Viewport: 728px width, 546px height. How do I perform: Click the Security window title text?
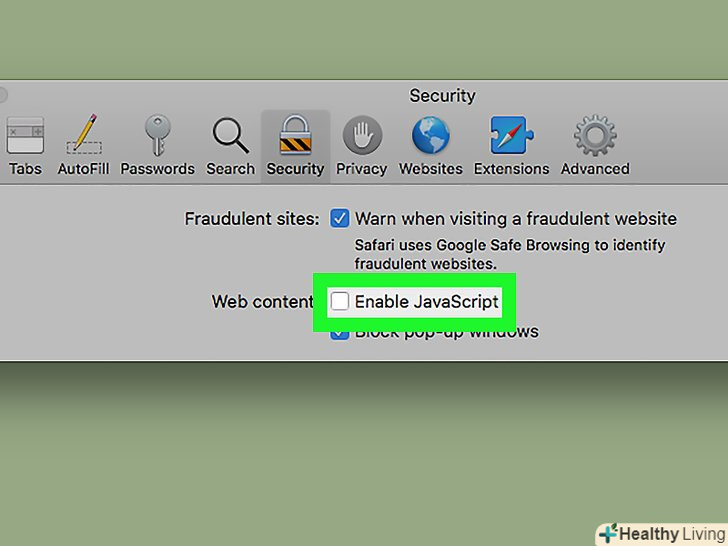[442, 96]
